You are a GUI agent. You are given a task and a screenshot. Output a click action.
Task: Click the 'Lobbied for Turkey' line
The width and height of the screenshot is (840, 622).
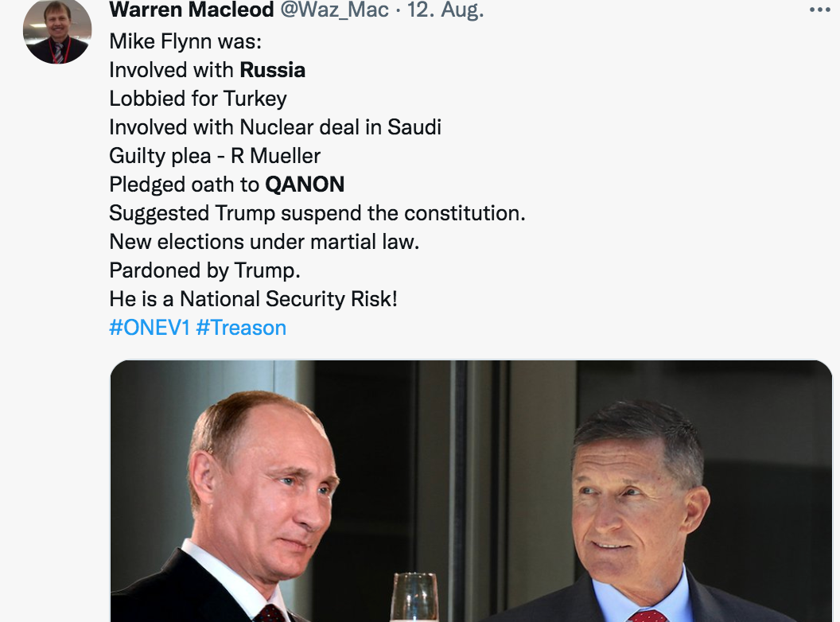pyautogui.click(x=199, y=99)
